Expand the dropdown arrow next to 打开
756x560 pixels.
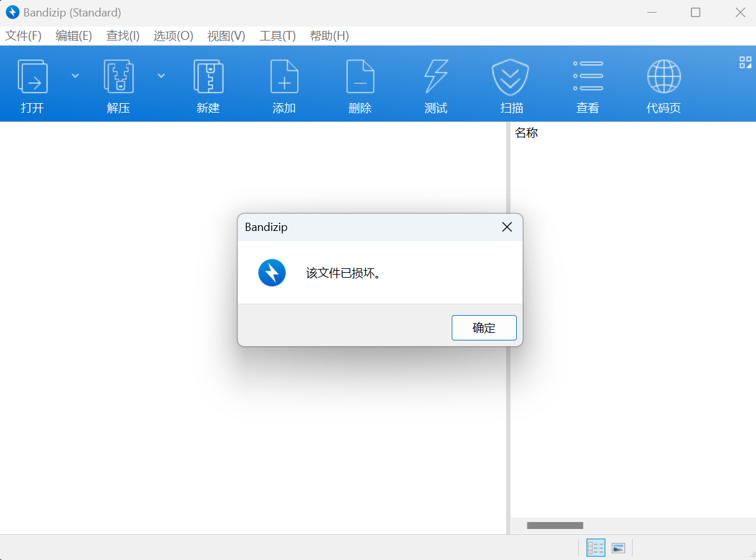[75, 76]
